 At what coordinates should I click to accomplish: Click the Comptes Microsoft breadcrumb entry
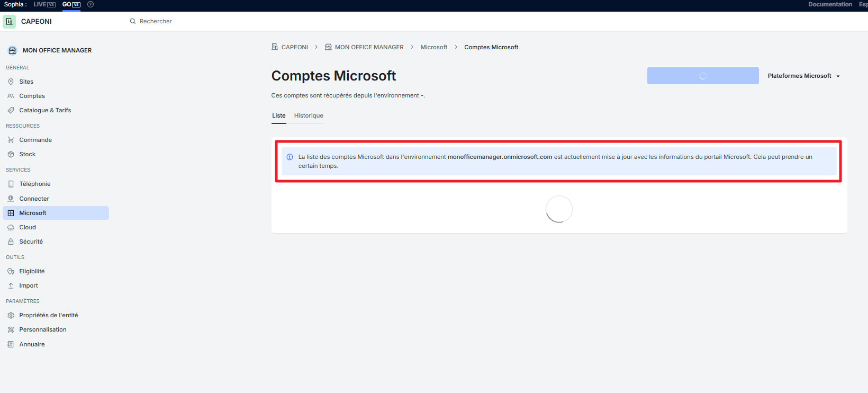click(491, 47)
